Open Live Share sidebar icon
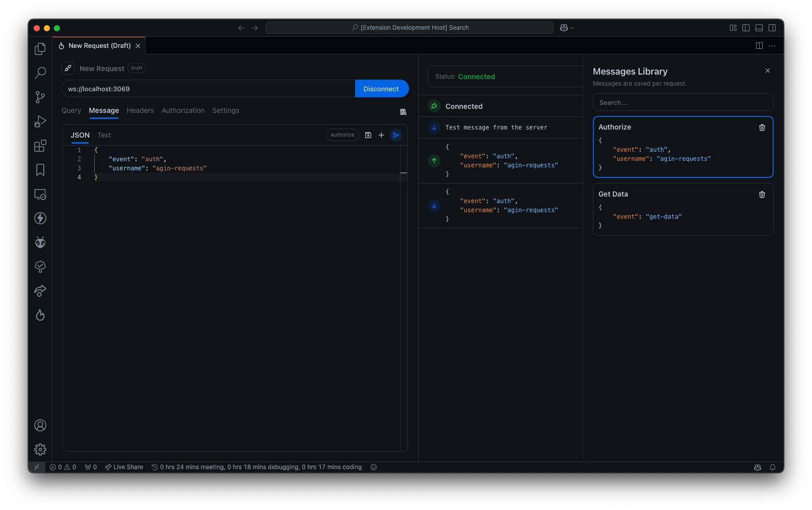The width and height of the screenshot is (812, 510). click(40, 291)
